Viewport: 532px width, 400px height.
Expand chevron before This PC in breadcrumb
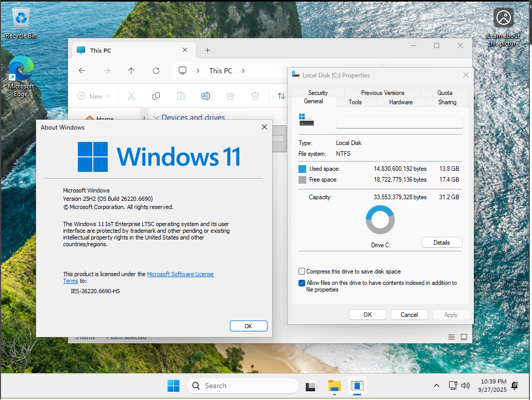(x=198, y=71)
